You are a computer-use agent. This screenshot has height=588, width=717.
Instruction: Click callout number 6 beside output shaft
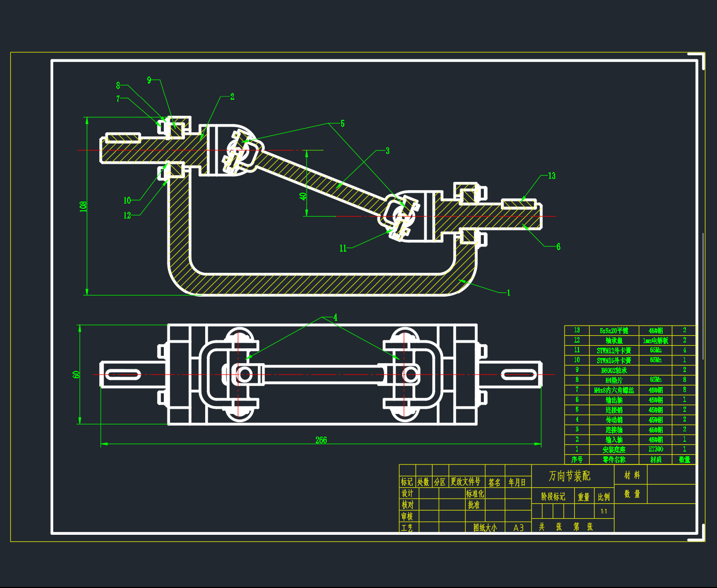[x=558, y=247]
